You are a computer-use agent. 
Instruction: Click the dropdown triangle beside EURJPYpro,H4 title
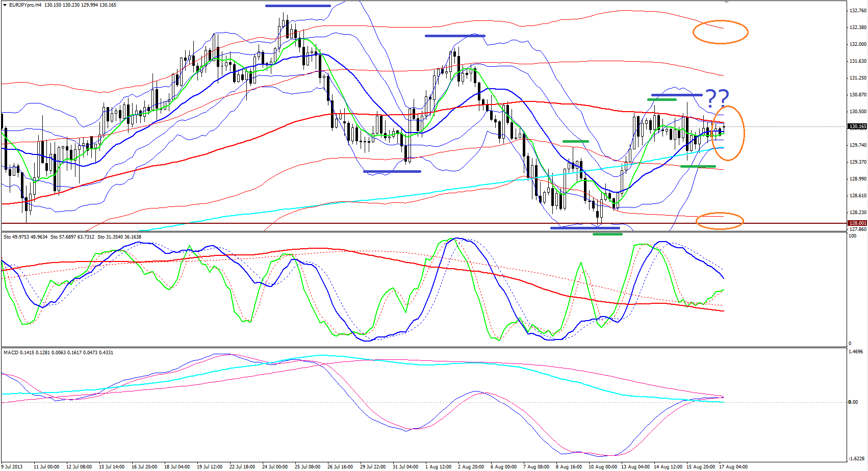[5, 5]
